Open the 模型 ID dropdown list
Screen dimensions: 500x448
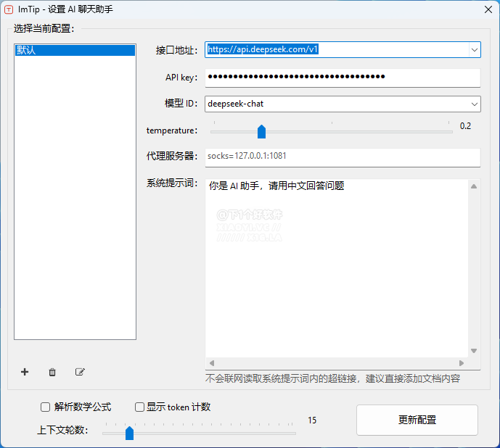click(474, 104)
